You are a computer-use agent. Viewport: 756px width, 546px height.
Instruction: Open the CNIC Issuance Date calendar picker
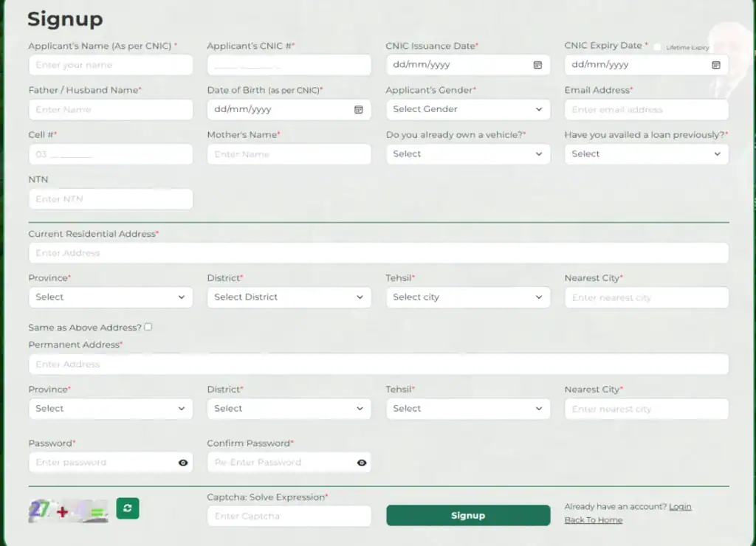(537, 65)
